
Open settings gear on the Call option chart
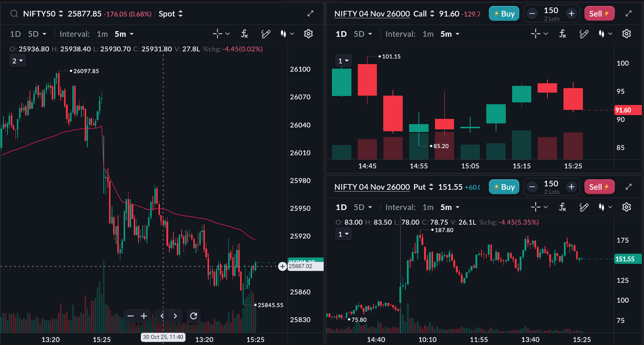[626, 34]
